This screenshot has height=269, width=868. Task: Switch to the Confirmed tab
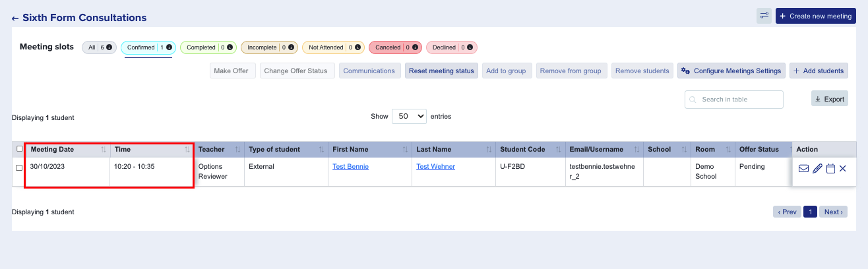(148, 47)
